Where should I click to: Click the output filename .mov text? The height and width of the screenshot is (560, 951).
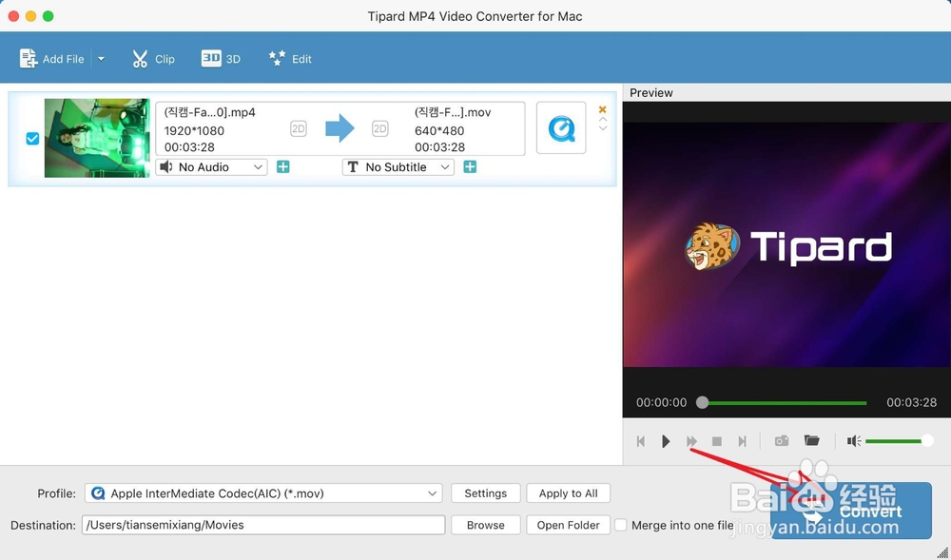tap(453, 113)
